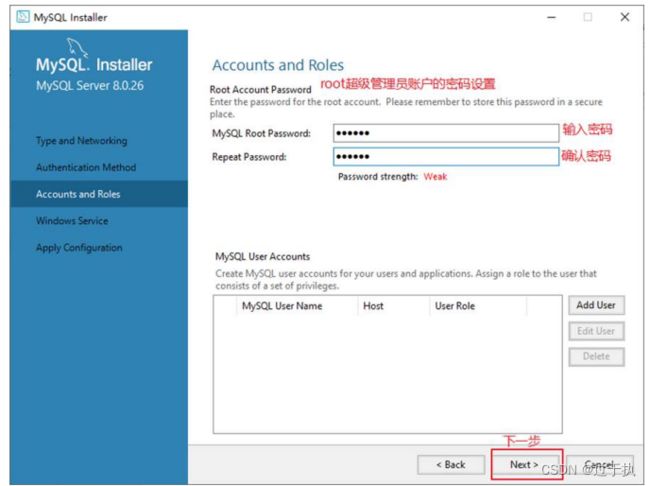This screenshot has width=650, height=486.
Task: Click the MySQL dolphin logo
Action: click(x=77, y=47)
